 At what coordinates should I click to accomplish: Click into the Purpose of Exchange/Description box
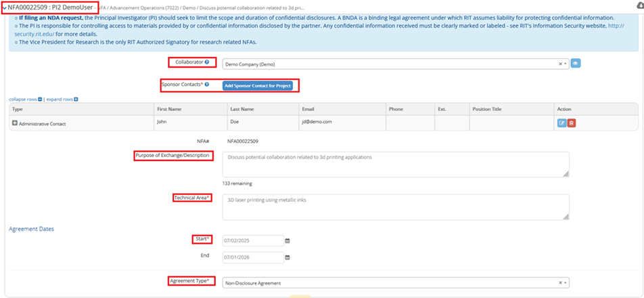click(x=395, y=164)
